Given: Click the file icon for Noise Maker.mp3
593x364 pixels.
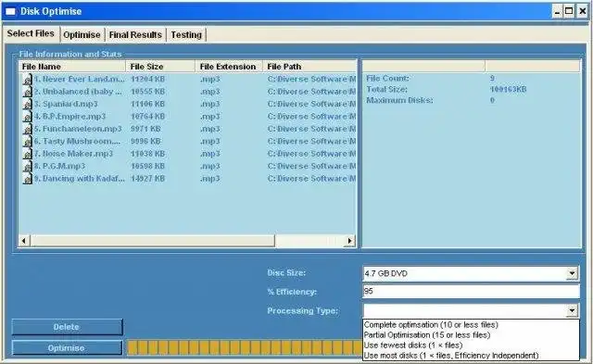Looking at the screenshot, I should click(27, 155).
